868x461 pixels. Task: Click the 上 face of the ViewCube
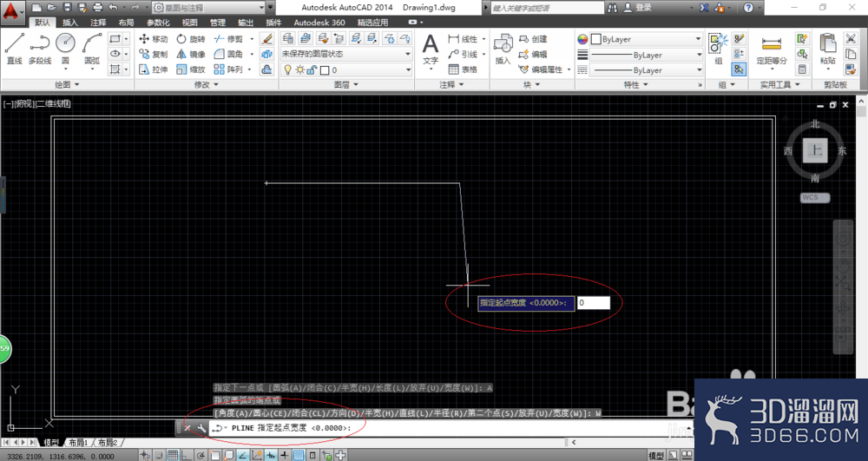point(815,150)
